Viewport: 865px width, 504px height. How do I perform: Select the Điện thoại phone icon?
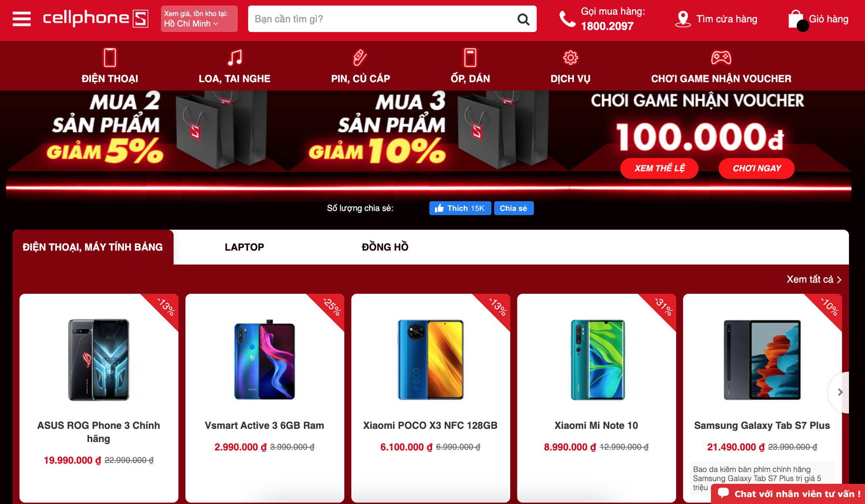[x=110, y=57]
